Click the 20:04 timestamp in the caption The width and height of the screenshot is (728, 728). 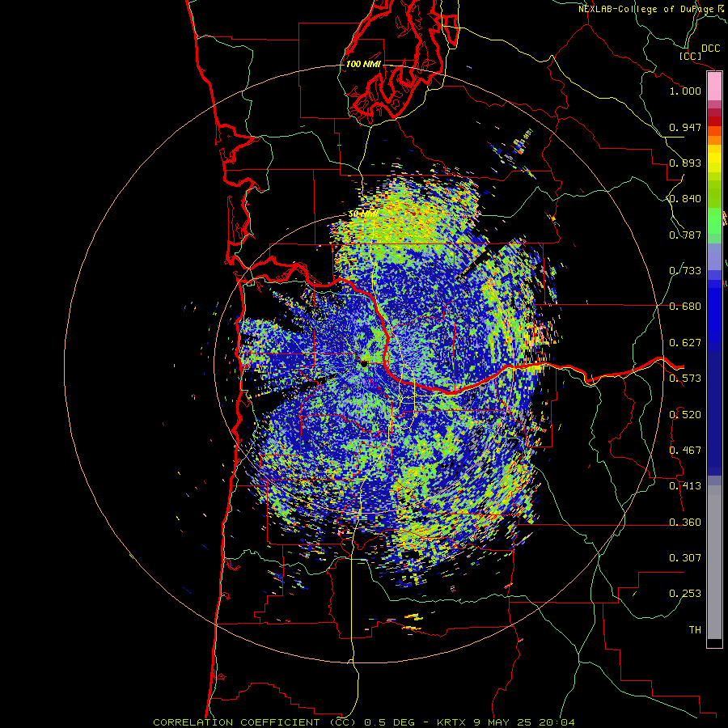pos(557,722)
